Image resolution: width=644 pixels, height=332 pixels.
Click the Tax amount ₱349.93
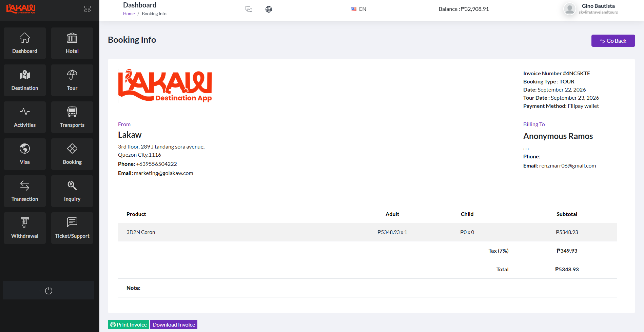click(567, 251)
